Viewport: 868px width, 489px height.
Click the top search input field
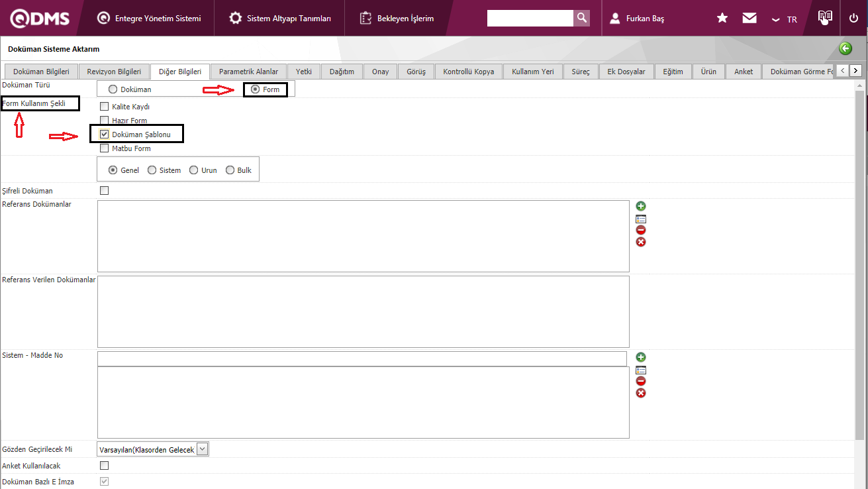(530, 18)
